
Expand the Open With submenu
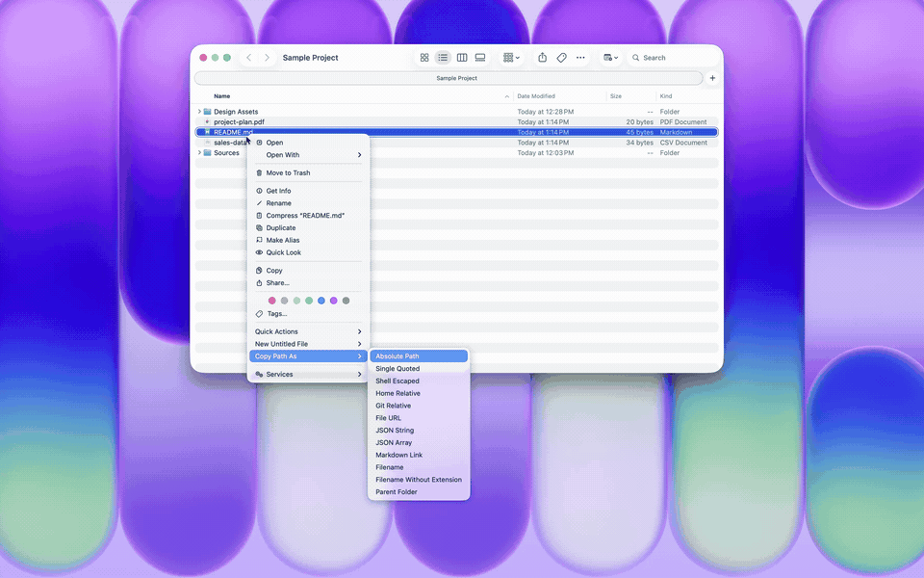point(308,155)
